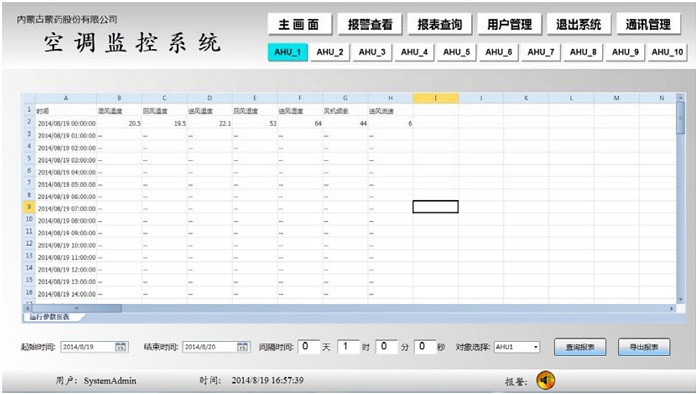Open 报警查看 alarm view
This screenshot has height=394, width=700.
pyautogui.click(x=370, y=24)
